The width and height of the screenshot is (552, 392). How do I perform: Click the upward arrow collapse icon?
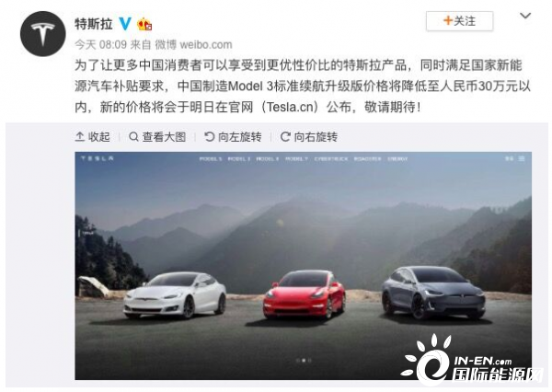(79, 137)
